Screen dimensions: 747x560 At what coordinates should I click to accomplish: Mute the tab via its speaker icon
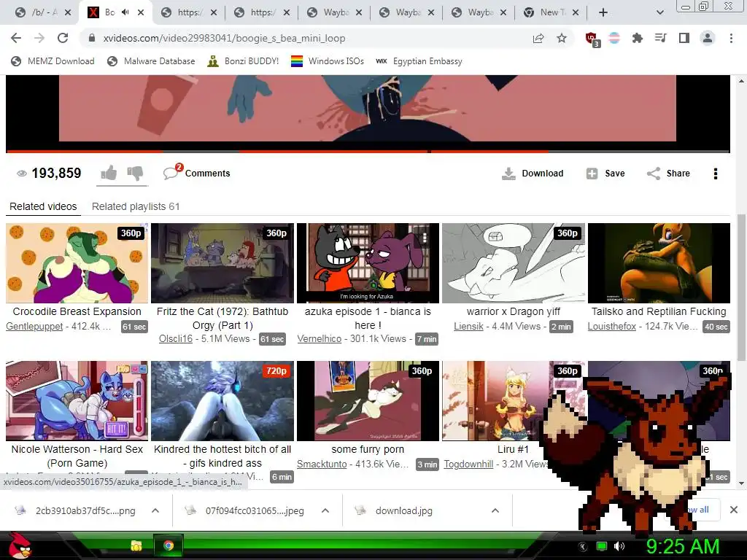(x=125, y=12)
